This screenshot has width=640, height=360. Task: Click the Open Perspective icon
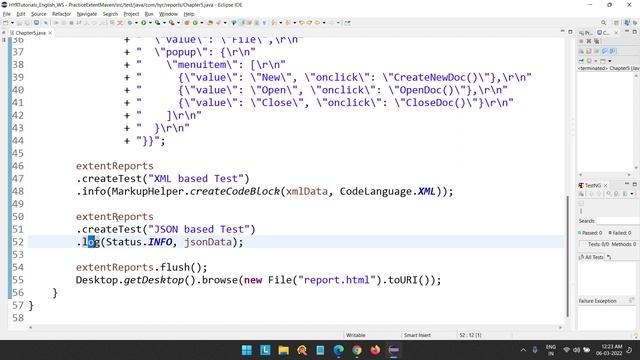click(616, 22)
